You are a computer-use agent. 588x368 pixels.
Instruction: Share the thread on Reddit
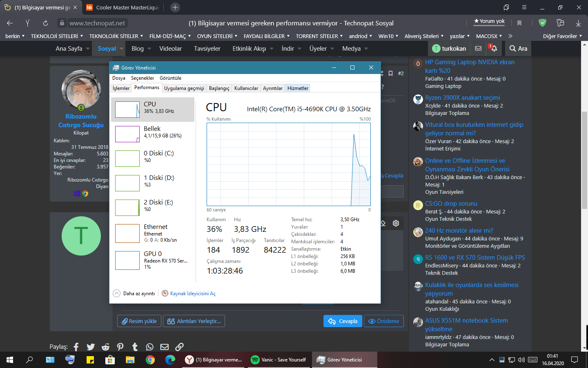pyautogui.click(x=105, y=347)
